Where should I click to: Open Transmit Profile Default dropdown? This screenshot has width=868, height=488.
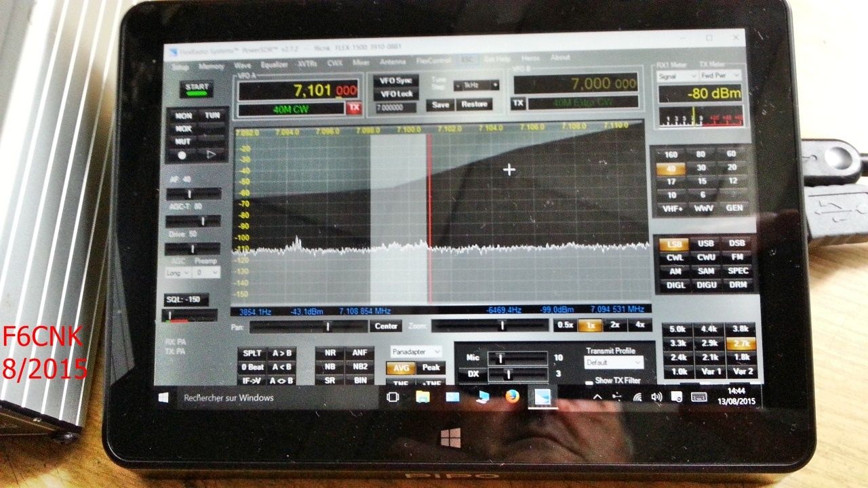(x=613, y=363)
